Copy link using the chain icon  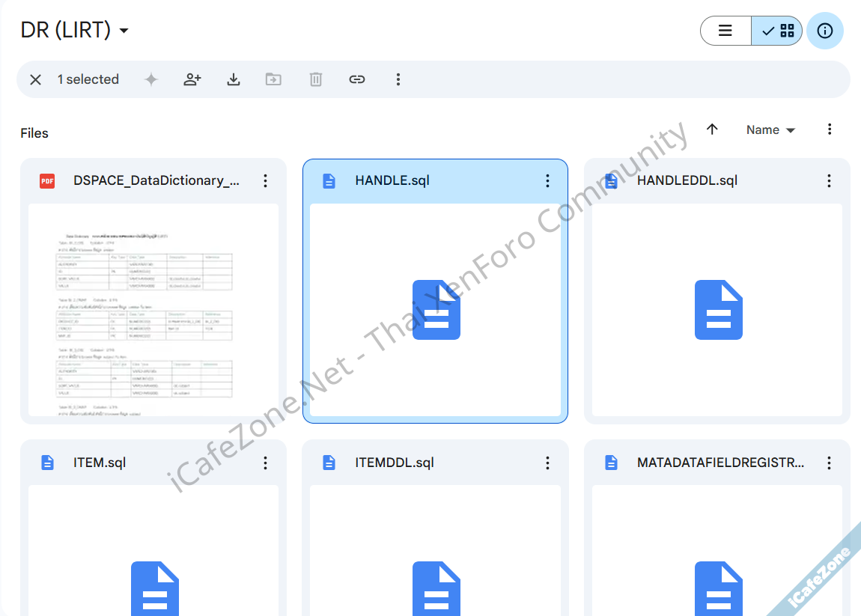coord(357,79)
